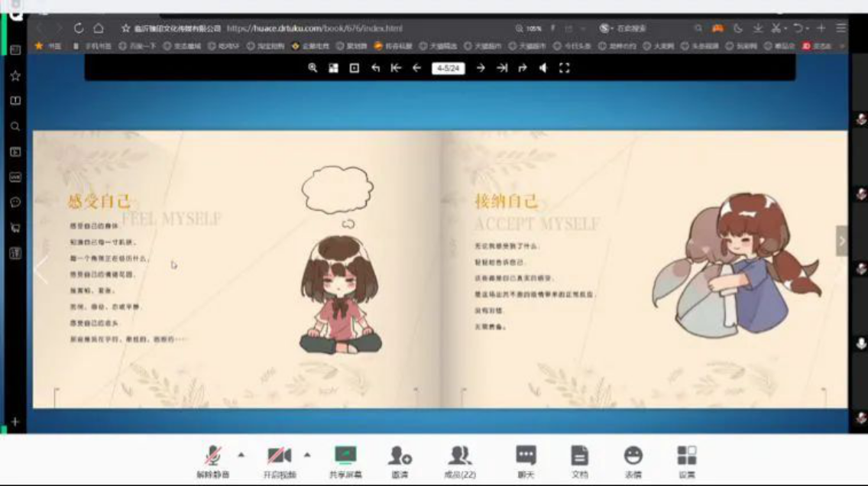This screenshot has height=486, width=868.
Task: Expand video options arrow beside camera
Action: (x=307, y=455)
